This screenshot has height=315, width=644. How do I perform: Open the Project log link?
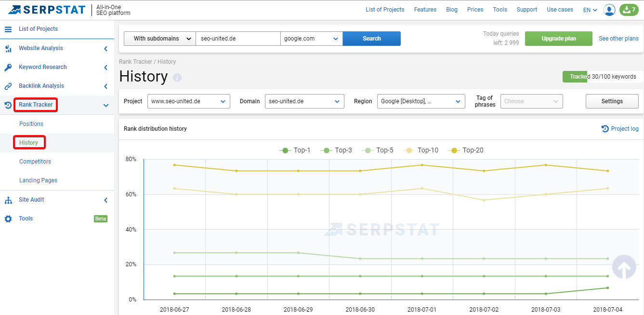pyautogui.click(x=620, y=129)
